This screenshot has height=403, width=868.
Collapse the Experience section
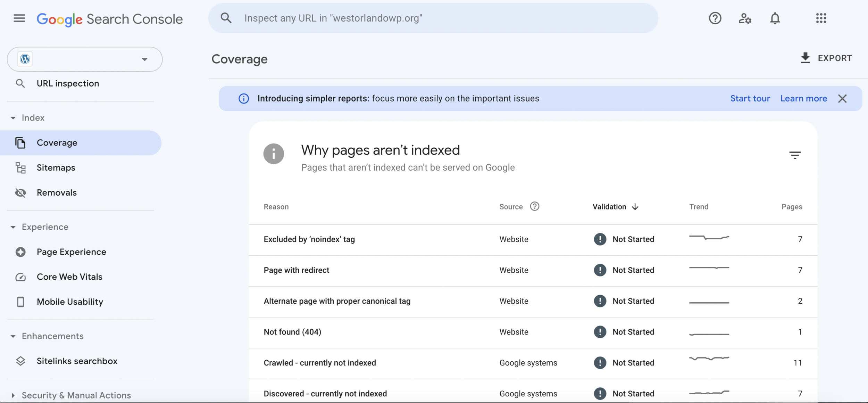pos(13,227)
